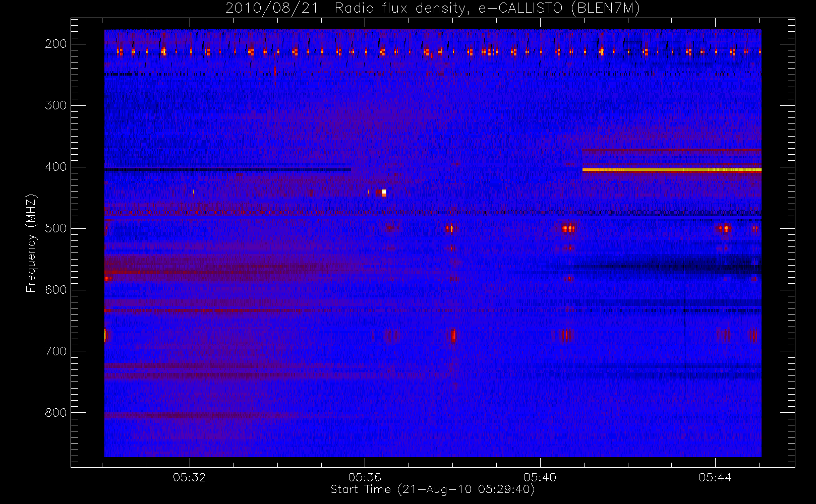816x504 pixels.
Task: Click the 05:32 time tick label
Action: pos(190,477)
